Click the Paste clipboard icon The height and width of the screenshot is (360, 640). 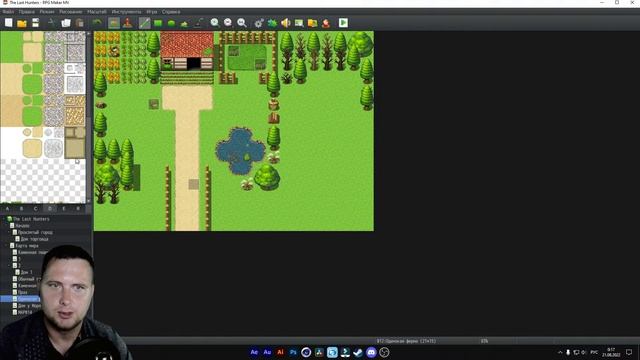[x=80, y=23]
